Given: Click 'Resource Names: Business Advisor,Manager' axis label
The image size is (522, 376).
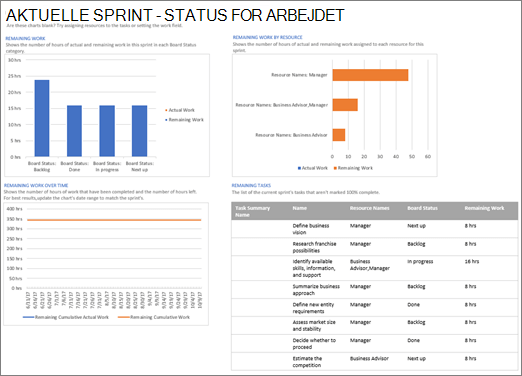Looking at the screenshot, I should (282, 105).
